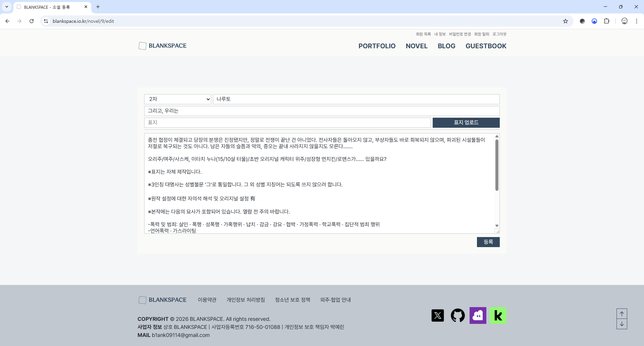The height and width of the screenshot is (346, 644).
Task: Open the Chrome three-dot menu
Action: coord(636,21)
